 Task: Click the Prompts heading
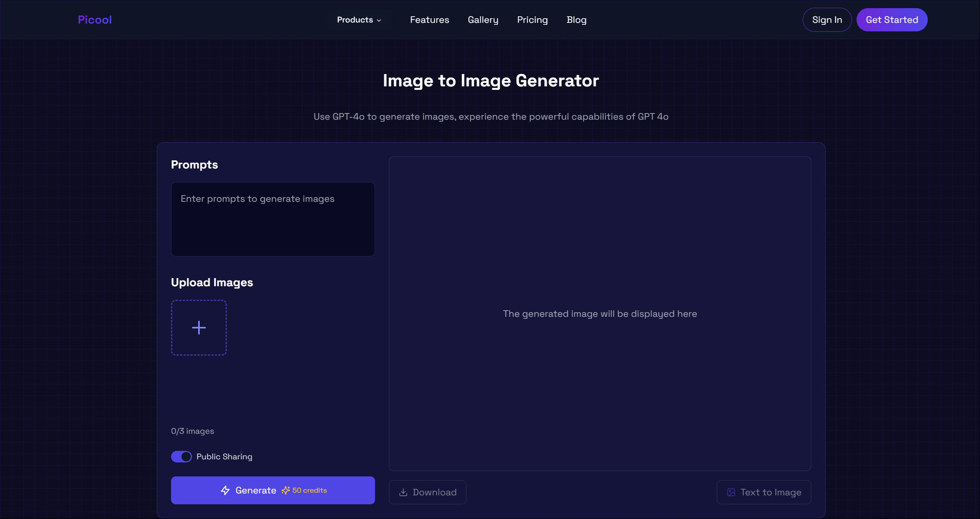194,165
